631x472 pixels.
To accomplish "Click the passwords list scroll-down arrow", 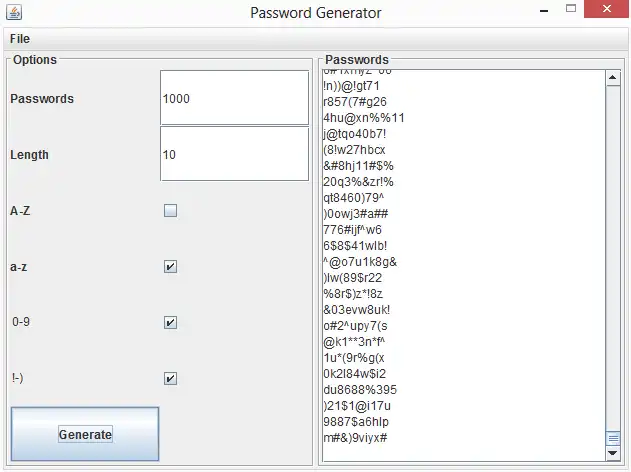I will coord(613,454).
